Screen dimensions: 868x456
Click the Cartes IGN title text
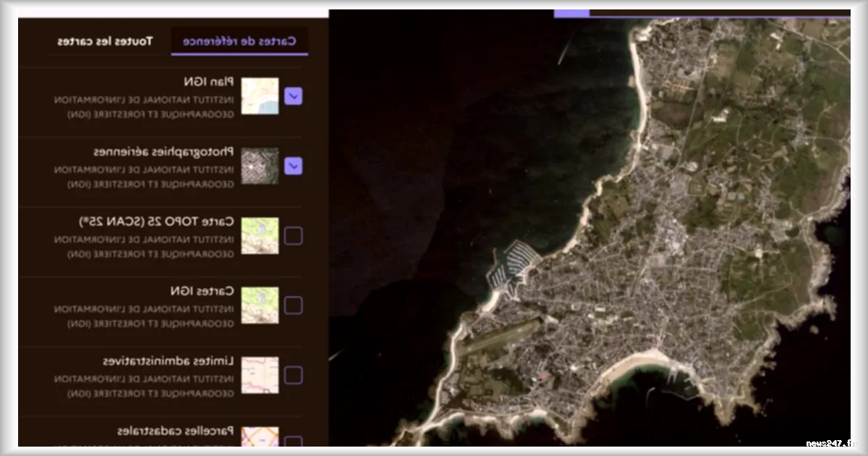200,291
